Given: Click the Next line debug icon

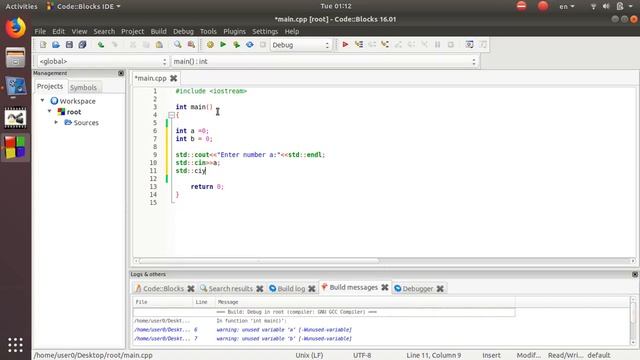Looking at the screenshot, I should coord(372,44).
